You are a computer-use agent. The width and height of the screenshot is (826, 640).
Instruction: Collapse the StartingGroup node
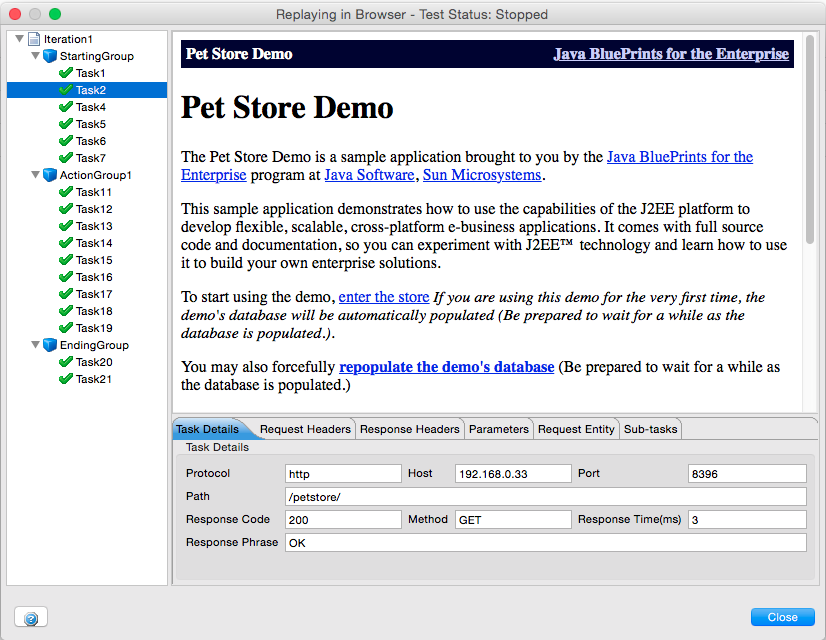(x=35, y=55)
